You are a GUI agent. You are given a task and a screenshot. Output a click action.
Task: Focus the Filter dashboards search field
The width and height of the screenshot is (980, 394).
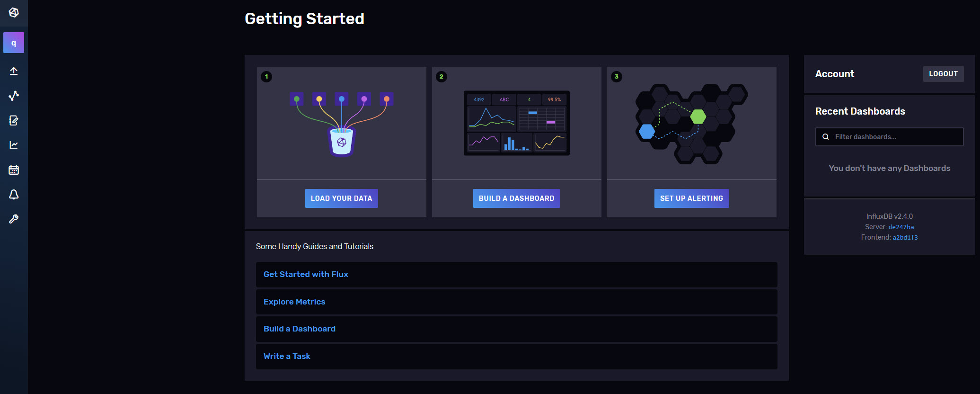(x=890, y=137)
